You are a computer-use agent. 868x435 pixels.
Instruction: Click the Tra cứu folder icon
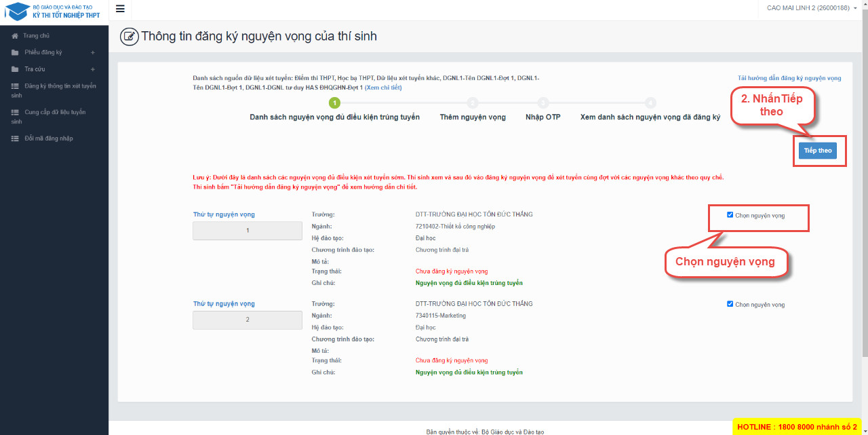[15, 69]
